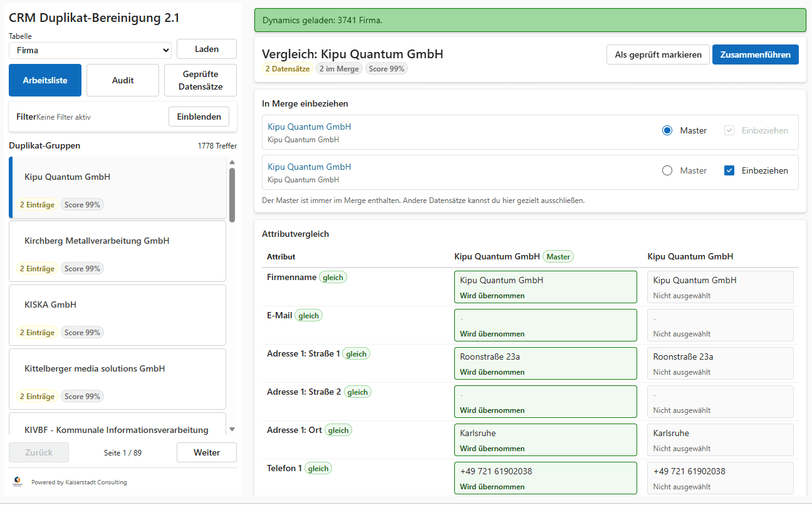Click the gleich badge next to Telefon 1
This screenshot has height=505, width=812.
(x=318, y=468)
